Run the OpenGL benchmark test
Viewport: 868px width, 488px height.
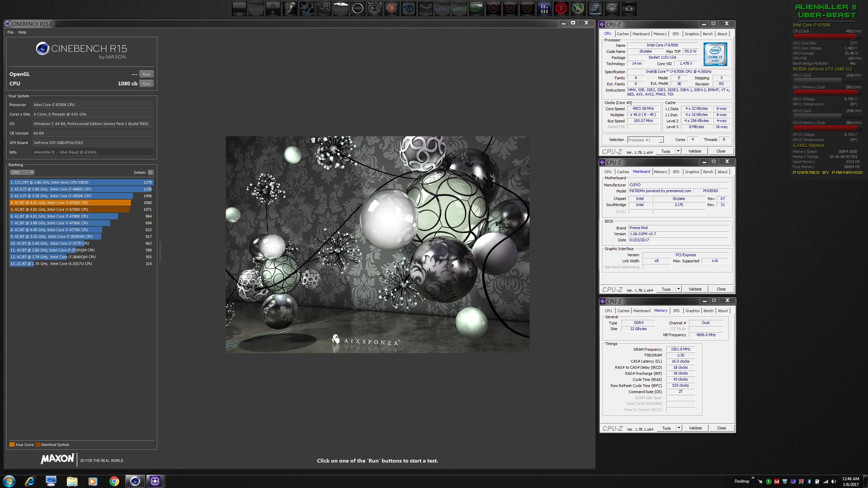(146, 74)
